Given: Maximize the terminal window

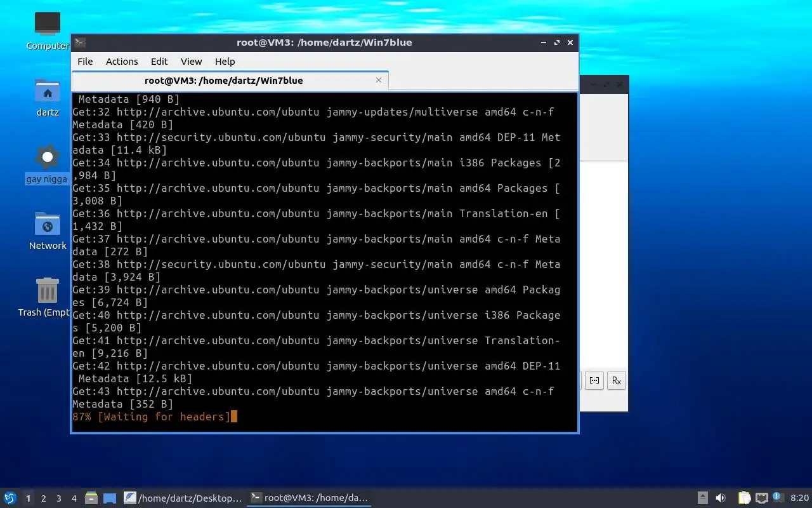Looking at the screenshot, I should click(557, 43).
